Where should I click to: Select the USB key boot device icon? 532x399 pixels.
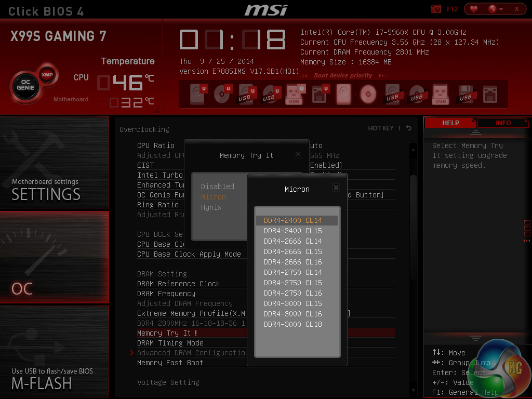pyautogui.click(x=294, y=94)
